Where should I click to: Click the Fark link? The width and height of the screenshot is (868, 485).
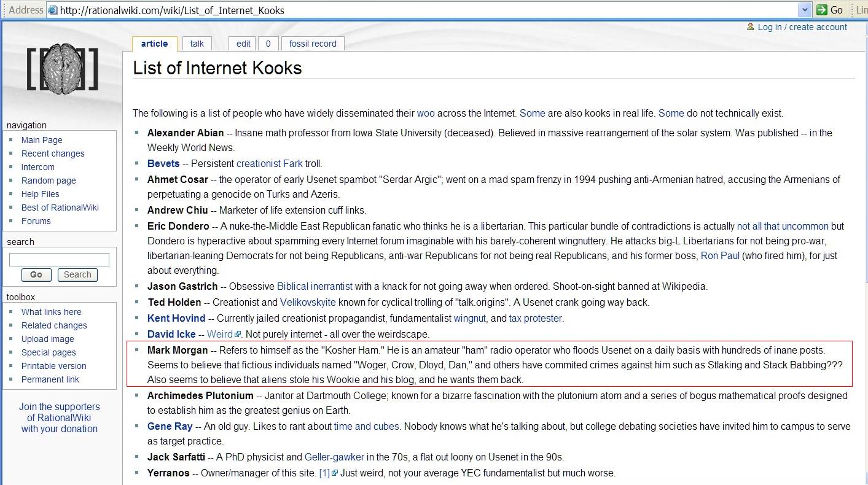pyautogui.click(x=292, y=163)
